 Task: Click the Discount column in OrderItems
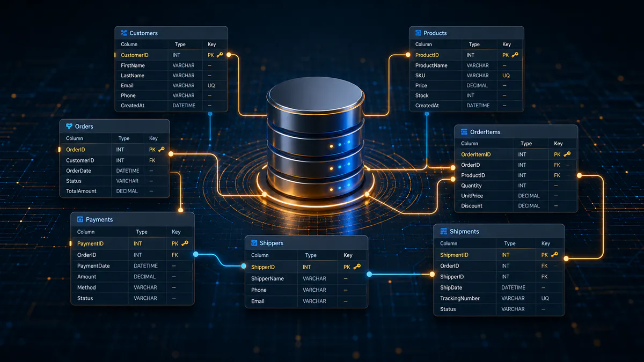472,206
